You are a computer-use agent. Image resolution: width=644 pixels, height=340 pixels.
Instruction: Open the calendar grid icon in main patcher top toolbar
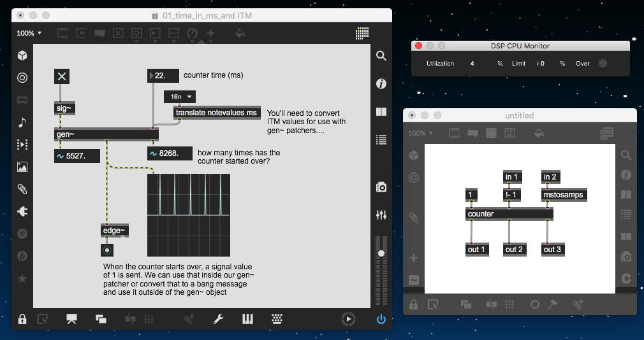(x=362, y=33)
